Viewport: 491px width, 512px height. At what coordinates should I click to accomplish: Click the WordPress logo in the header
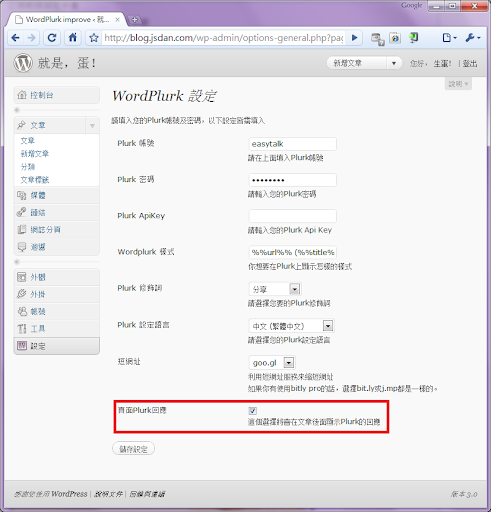(23, 63)
